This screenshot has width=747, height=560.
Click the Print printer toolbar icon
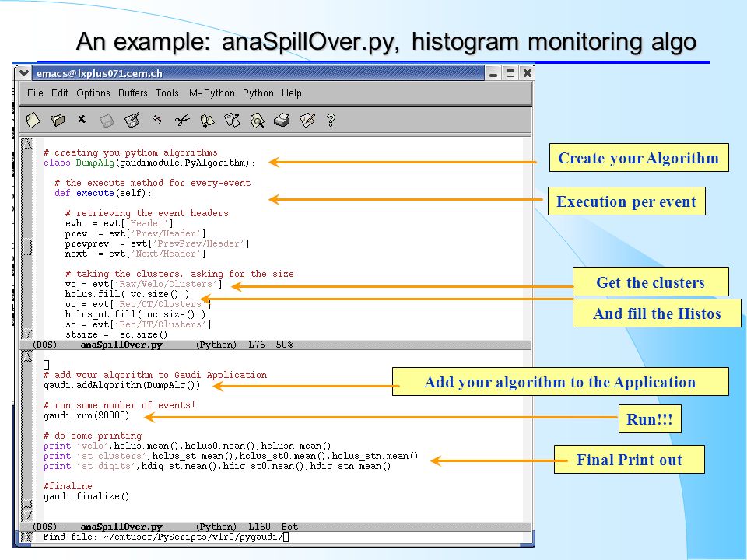[282, 120]
